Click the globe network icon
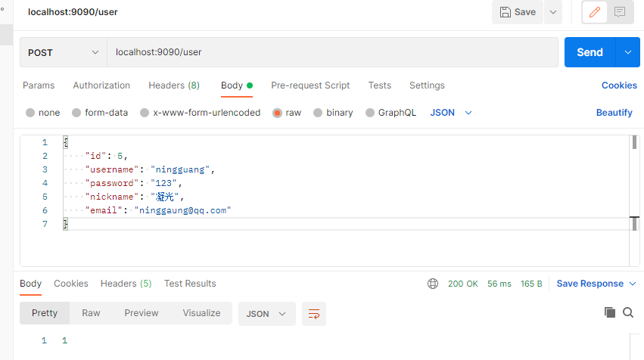This screenshot has height=360, width=644. [x=433, y=284]
